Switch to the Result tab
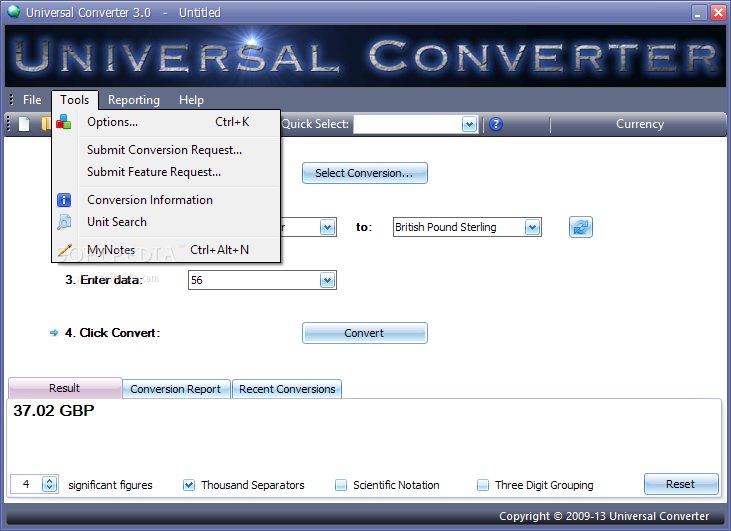Screen dimensions: 731x531 65,388
